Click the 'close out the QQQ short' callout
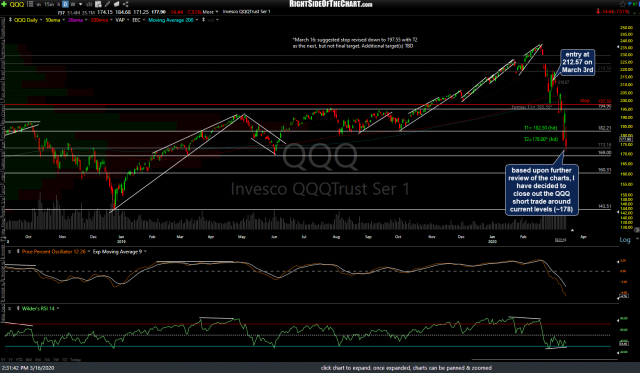The width and height of the screenshot is (640, 373). tap(541, 190)
